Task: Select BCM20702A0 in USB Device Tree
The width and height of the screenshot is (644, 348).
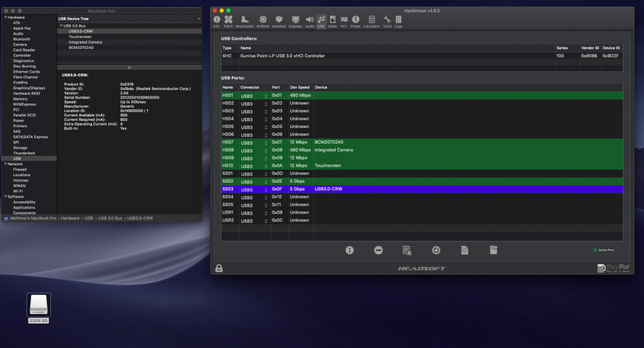Action: pyautogui.click(x=81, y=48)
